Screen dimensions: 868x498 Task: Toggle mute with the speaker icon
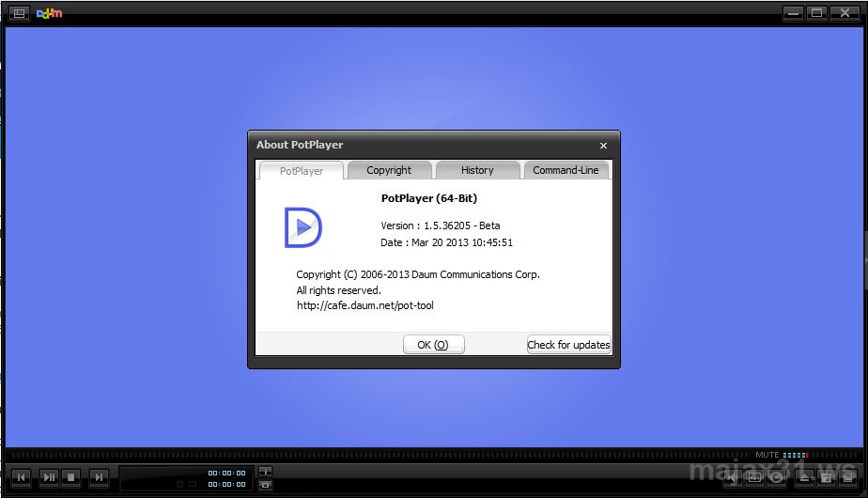[x=733, y=478]
